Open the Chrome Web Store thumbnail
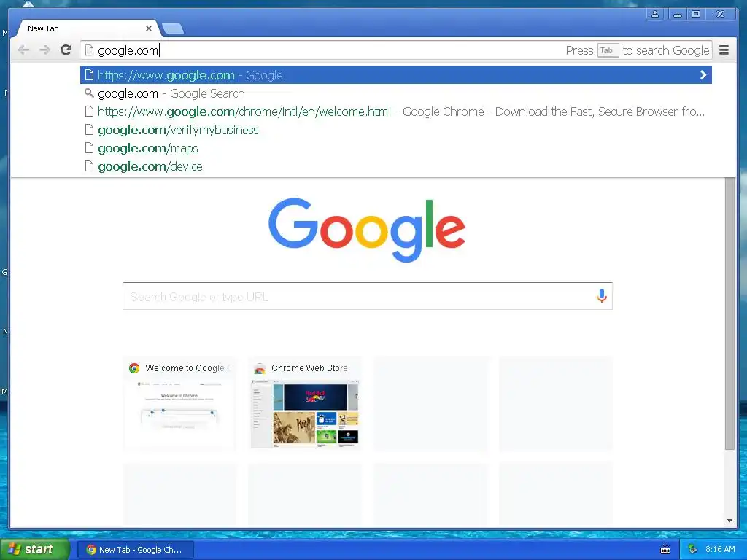747x560 pixels. [305, 403]
